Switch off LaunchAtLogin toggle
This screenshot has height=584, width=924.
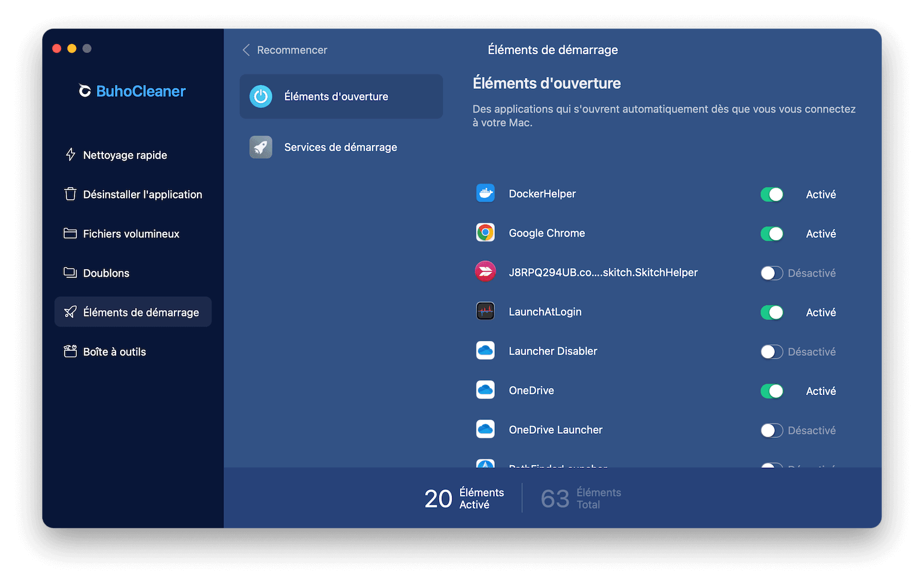[x=772, y=313]
